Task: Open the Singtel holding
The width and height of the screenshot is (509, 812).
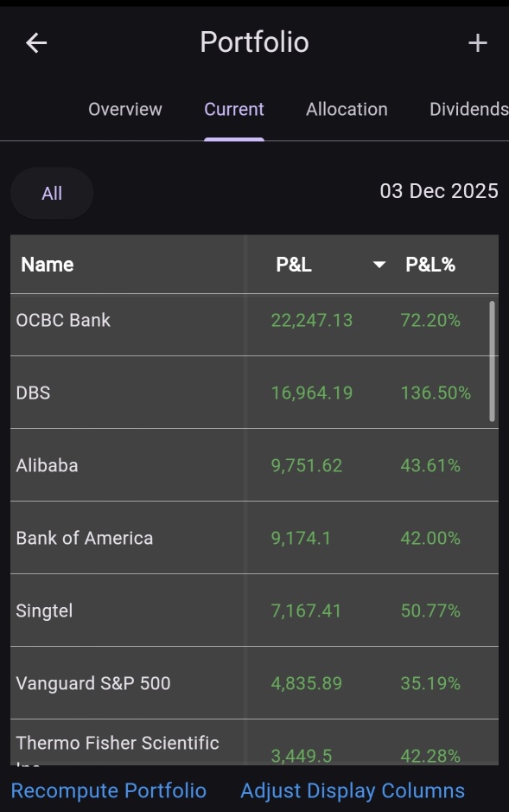Action: click(254, 610)
